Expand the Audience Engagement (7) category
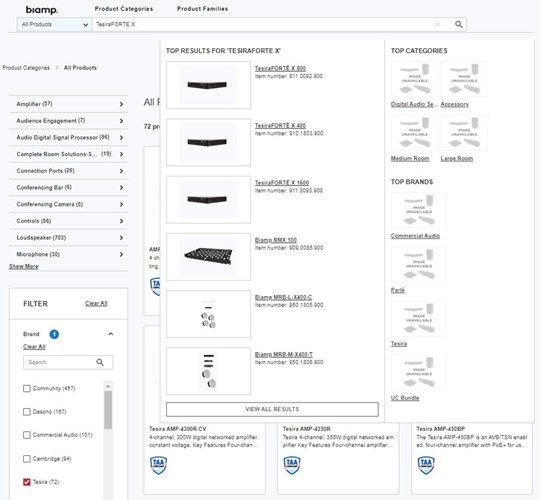 click(68, 121)
